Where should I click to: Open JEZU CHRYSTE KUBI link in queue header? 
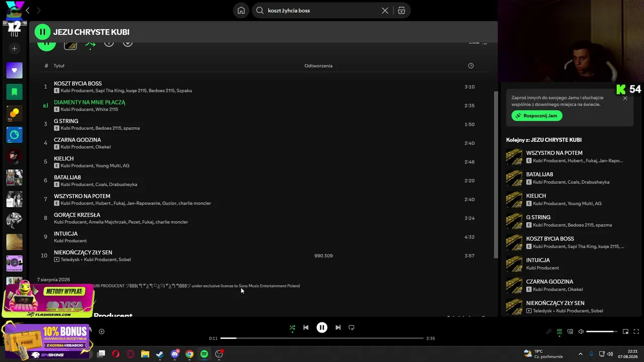click(x=556, y=140)
